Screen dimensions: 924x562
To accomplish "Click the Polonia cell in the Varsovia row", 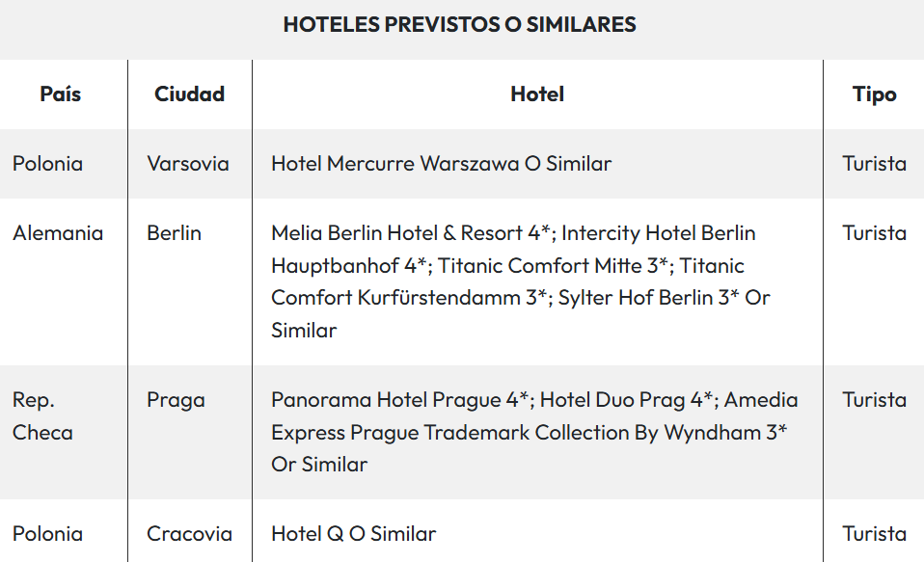I will click(x=48, y=164).
